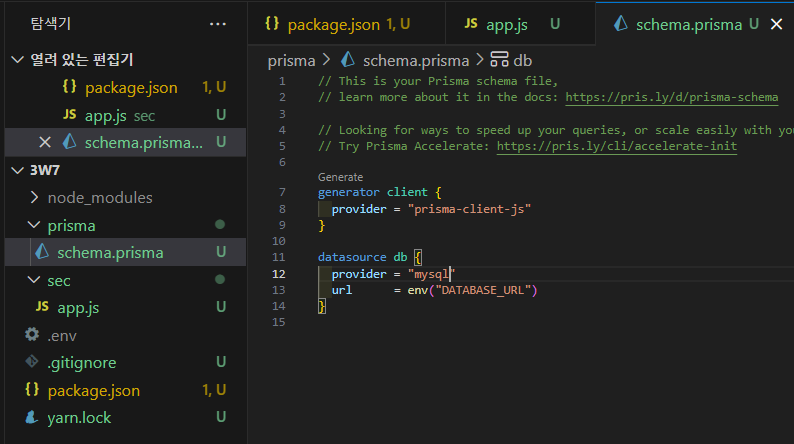Screen dimensions: 794x444
Task: Click the node_modules folder name
Action: click(100, 198)
